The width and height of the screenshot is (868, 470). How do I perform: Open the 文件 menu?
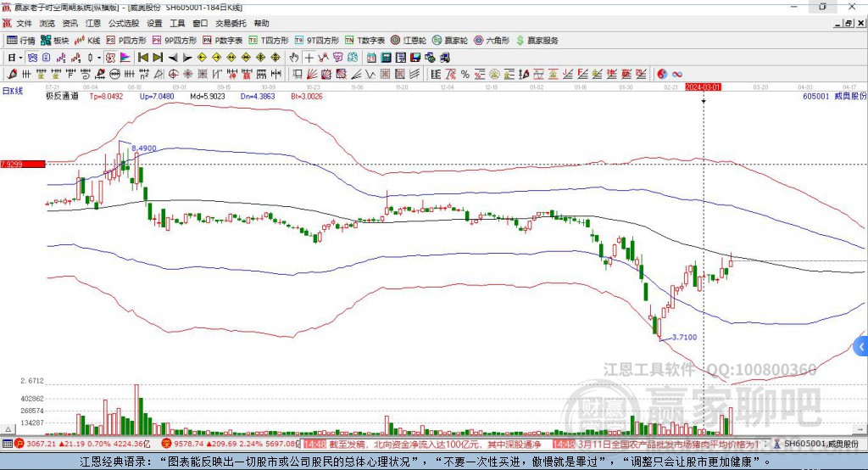(24, 23)
